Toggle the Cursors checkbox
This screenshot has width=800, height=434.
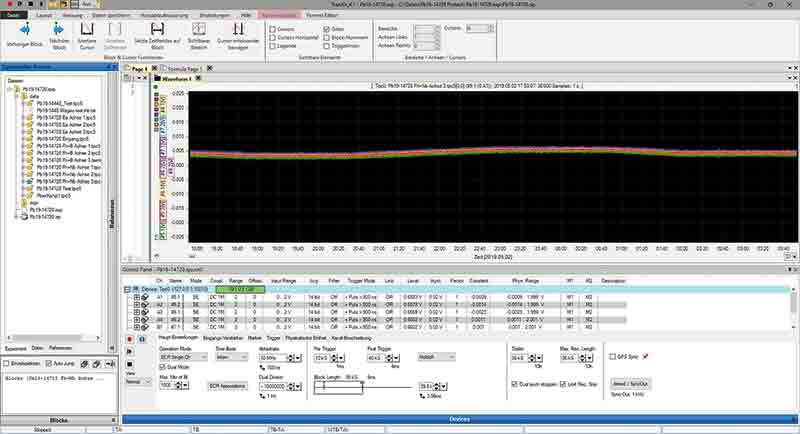coord(272,30)
